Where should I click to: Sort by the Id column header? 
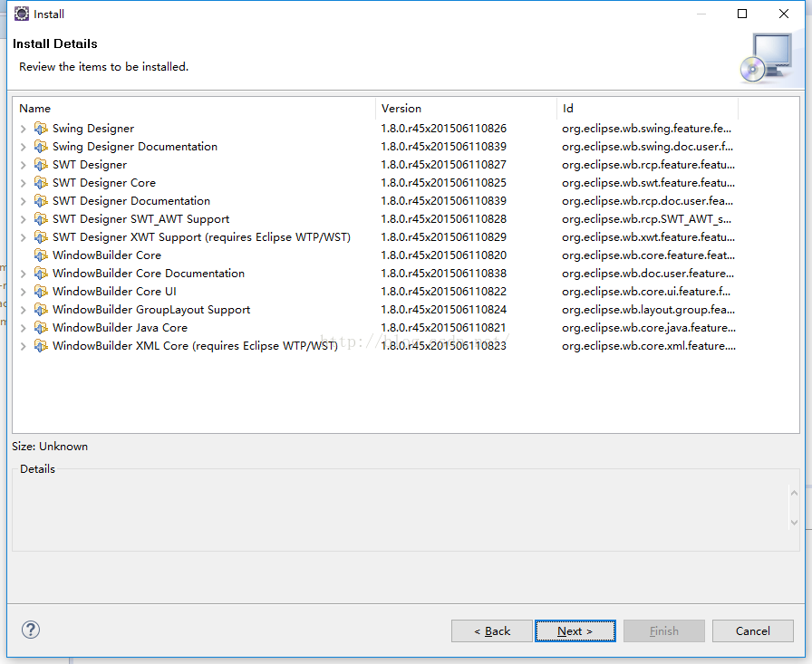647,108
